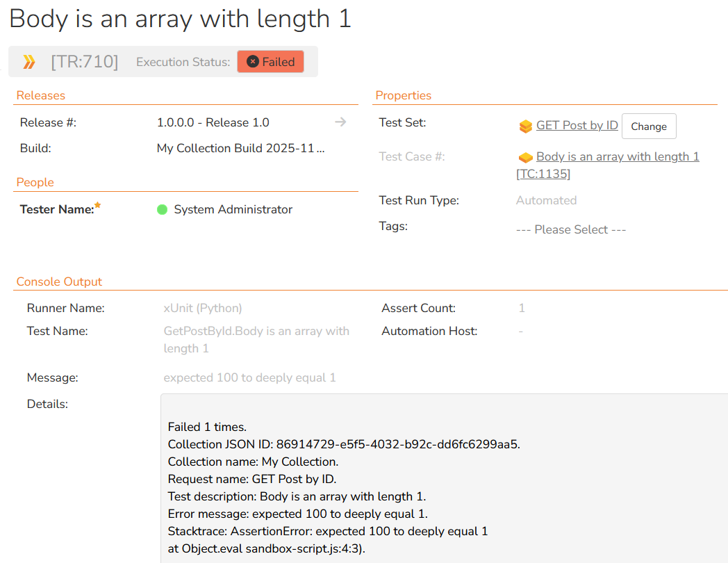Open the Build selection field
The height and width of the screenshot is (563, 728).
240,148
